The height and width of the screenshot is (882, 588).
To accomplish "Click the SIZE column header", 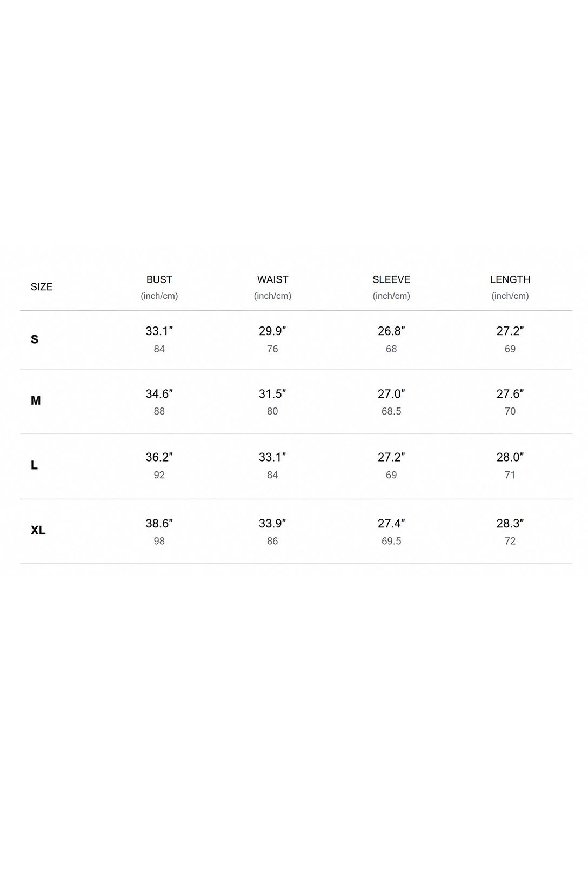I will [42, 287].
